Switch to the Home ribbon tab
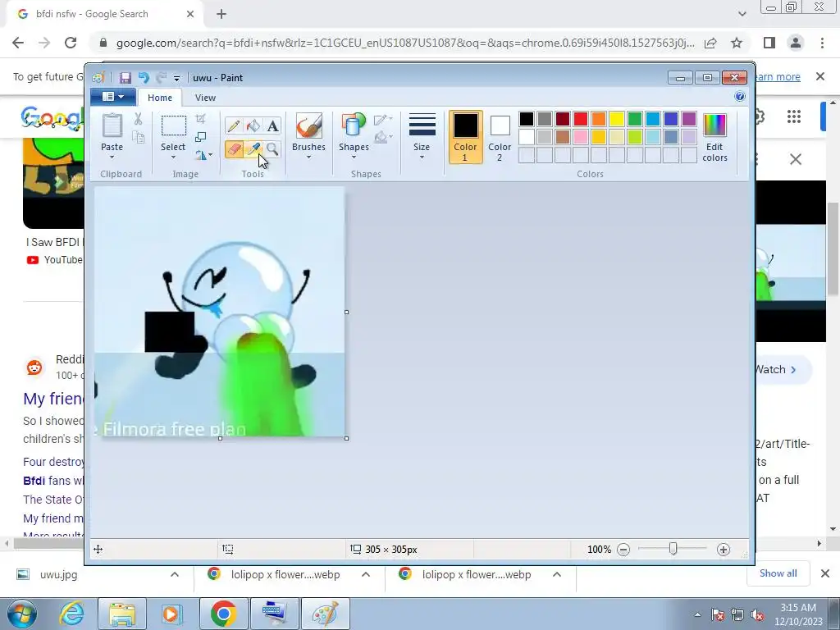Image resolution: width=840 pixels, height=630 pixels. (x=160, y=98)
